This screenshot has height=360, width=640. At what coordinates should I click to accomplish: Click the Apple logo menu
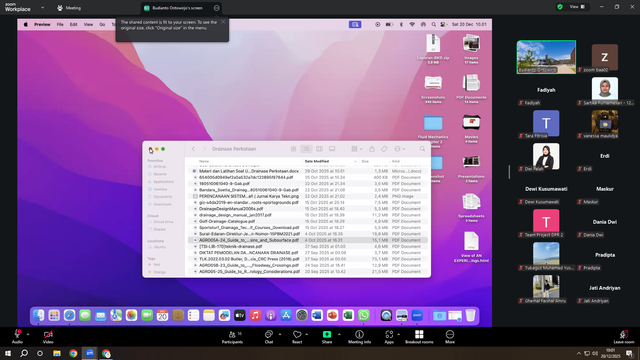coord(26,24)
